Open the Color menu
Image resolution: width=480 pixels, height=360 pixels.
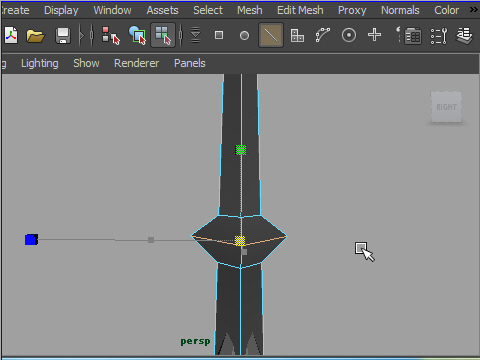coord(447,10)
